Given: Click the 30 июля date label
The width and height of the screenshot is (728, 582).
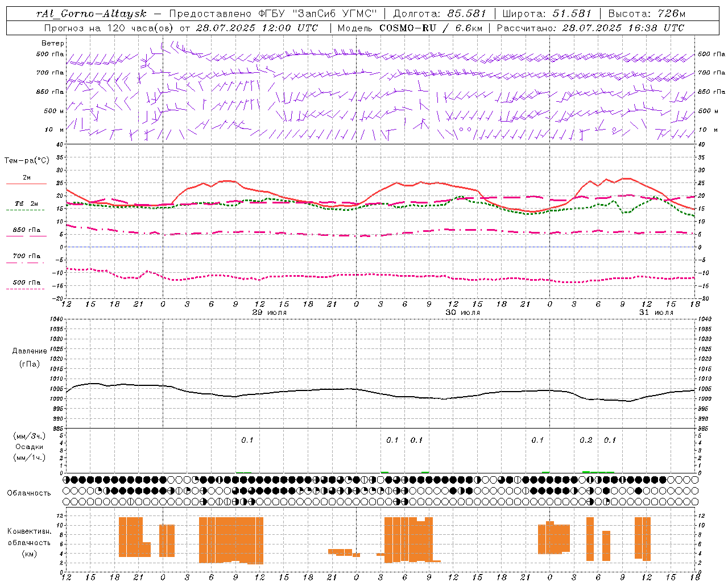Looking at the screenshot, I should (463, 313).
